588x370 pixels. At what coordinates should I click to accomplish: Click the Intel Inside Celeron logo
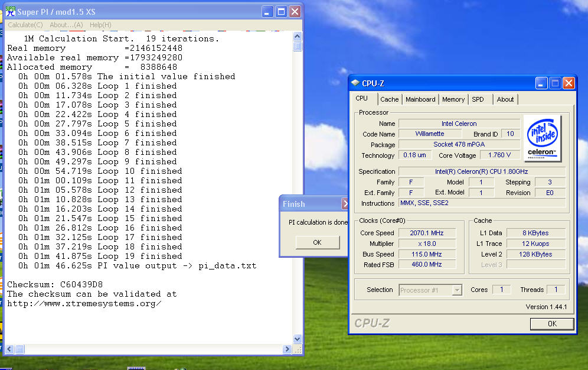coord(543,138)
